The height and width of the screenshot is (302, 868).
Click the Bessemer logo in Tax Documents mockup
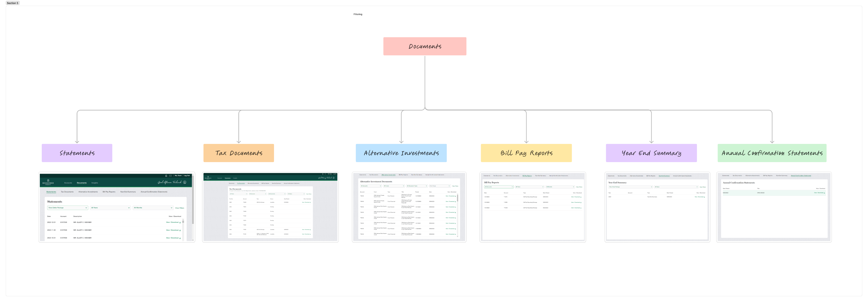(208, 177)
